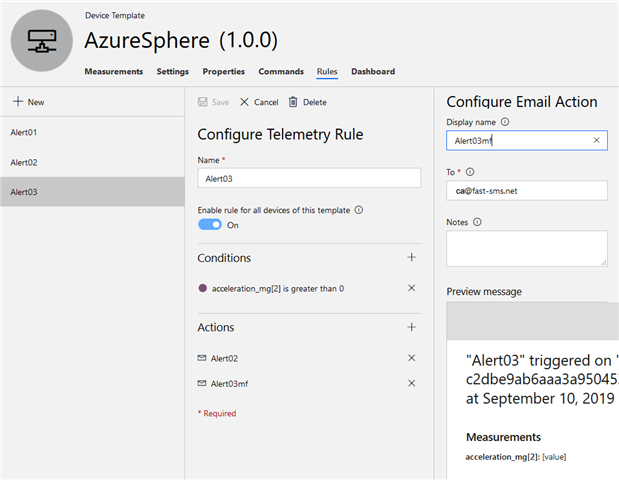The width and height of the screenshot is (619, 480).
Task: Add a new action with plus icon
Action: tap(411, 327)
